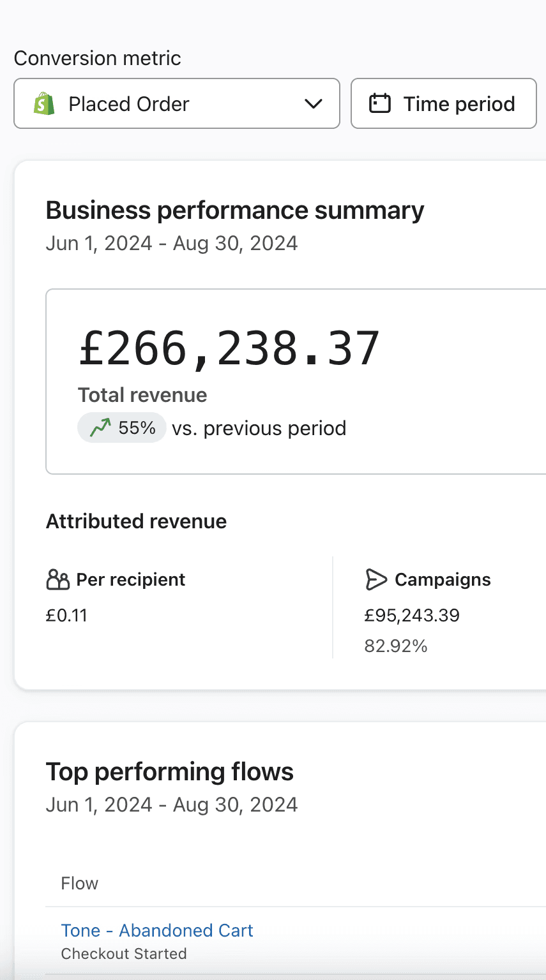Click the £266,238.37 total revenue figure

coord(229,348)
